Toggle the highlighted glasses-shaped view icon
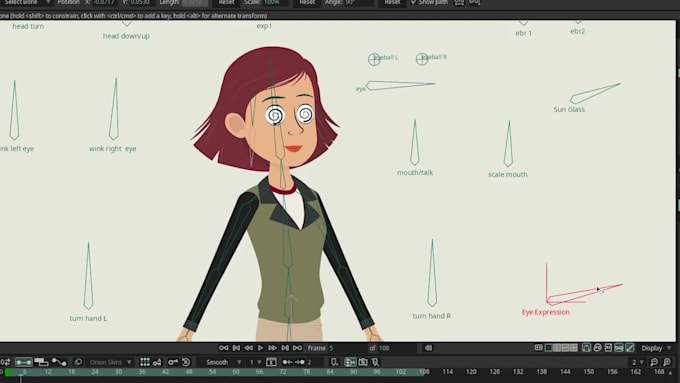680x383 pixels. pyautogui.click(x=619, y=348)
